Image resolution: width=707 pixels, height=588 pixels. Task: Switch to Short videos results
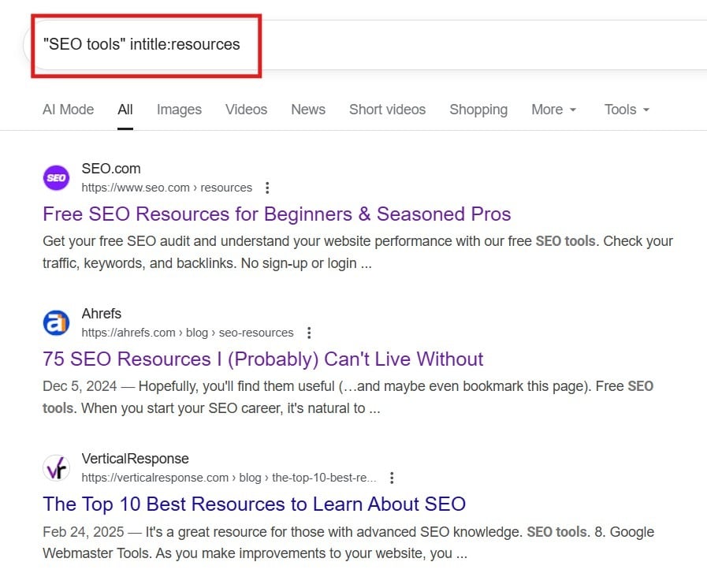[387, 110]
